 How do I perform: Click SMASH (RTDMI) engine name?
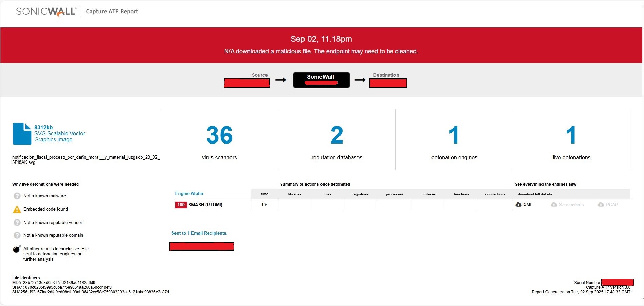(x=205, y=205)
